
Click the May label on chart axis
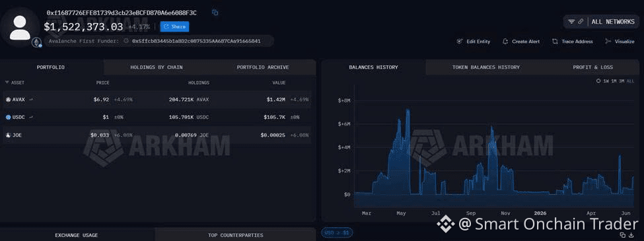(x=402, y=213)
